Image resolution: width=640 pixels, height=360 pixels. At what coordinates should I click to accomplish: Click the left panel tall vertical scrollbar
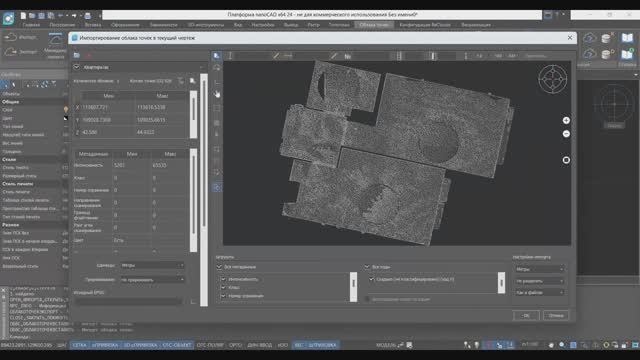click(204, 190)
